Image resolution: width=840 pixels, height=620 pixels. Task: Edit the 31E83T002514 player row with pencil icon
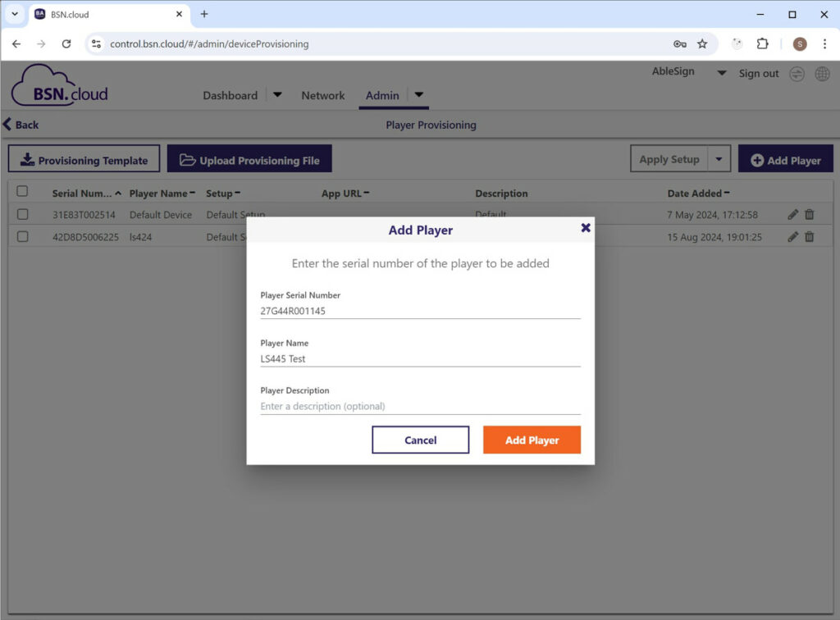(792, 214)
